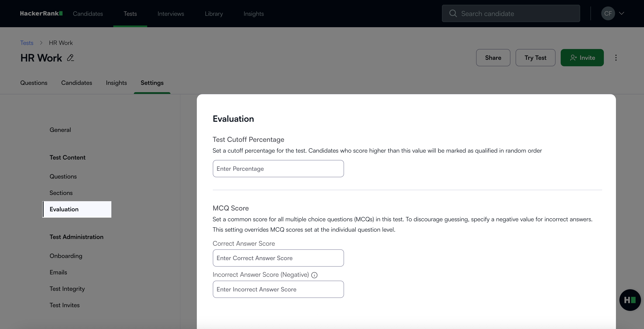
Task: Click the info icon beside Incorrect Answer Score
Action: click(314, 275)
